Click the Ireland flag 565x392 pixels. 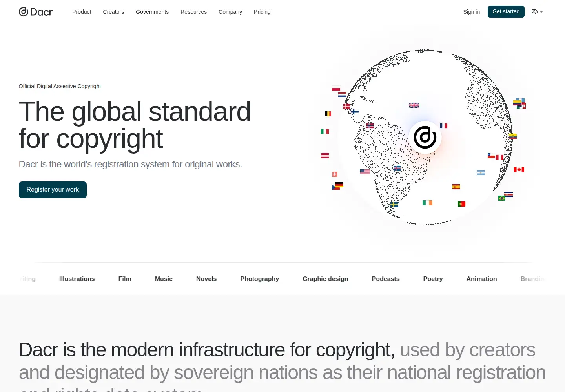[427, 203]
